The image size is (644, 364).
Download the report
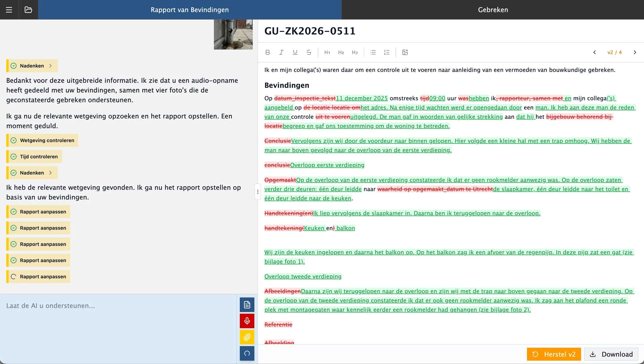tap(611, 354)
